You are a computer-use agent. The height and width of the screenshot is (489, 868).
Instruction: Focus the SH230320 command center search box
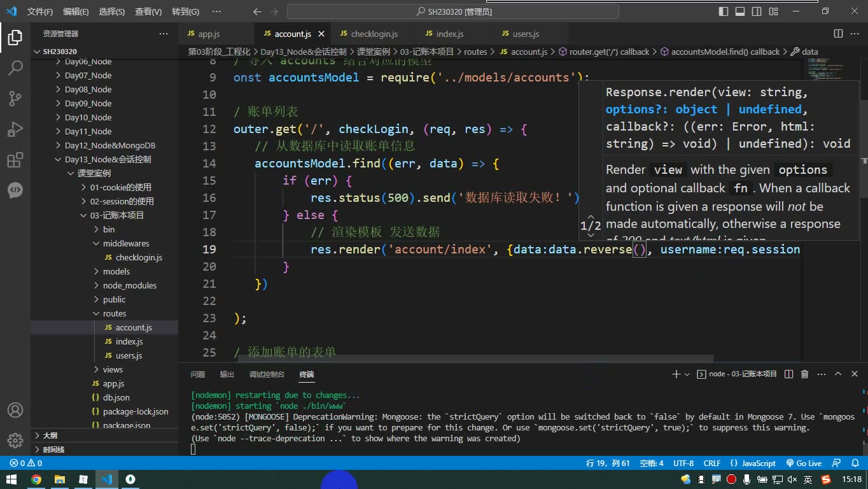coord(453,11)
